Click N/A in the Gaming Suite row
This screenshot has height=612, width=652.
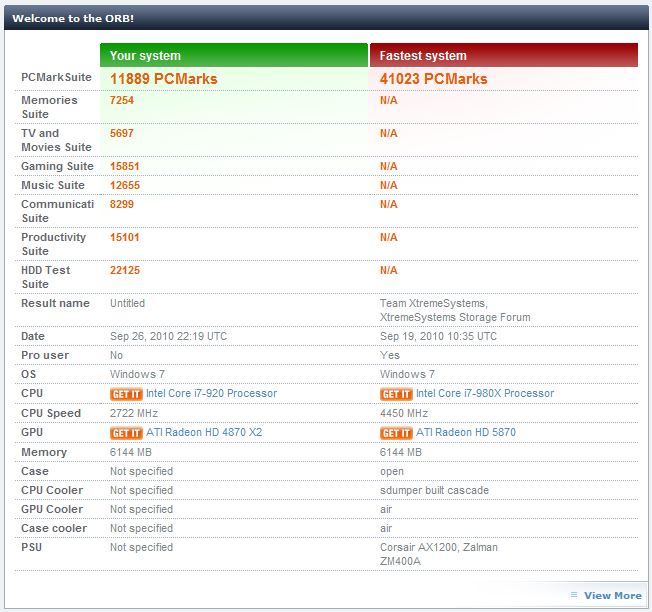pyautogui.click(x=388, y=166)
